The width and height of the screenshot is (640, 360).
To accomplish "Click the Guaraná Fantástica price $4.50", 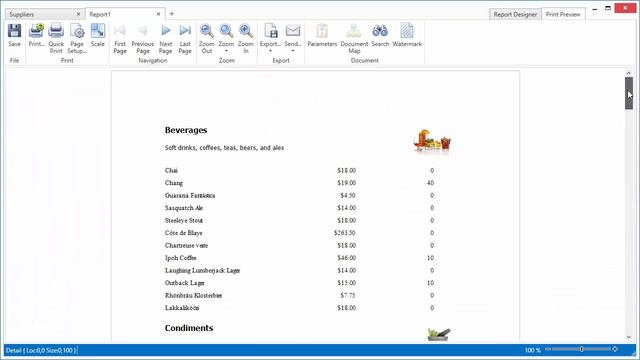I will 348,196.
